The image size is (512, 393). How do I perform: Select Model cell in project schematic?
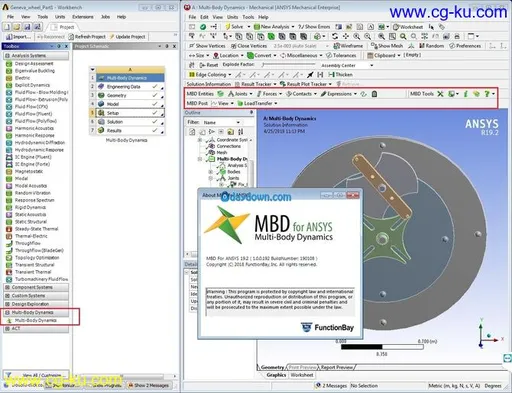[x=130, y=104]
